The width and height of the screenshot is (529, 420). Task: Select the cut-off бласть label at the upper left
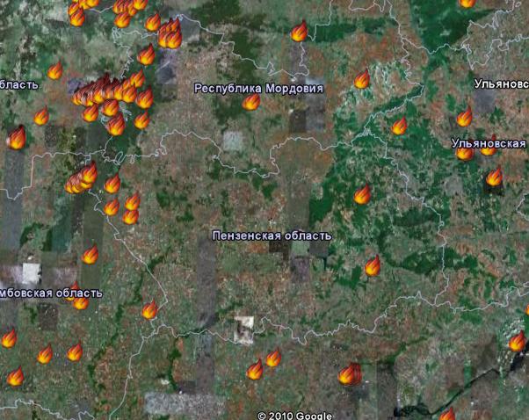(x=19, y=84)
